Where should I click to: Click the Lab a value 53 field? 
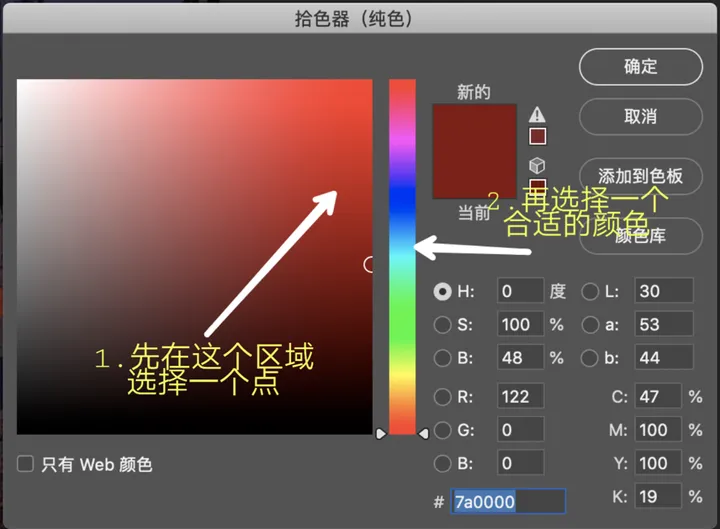pyautogui.click(x=664, y=324)
